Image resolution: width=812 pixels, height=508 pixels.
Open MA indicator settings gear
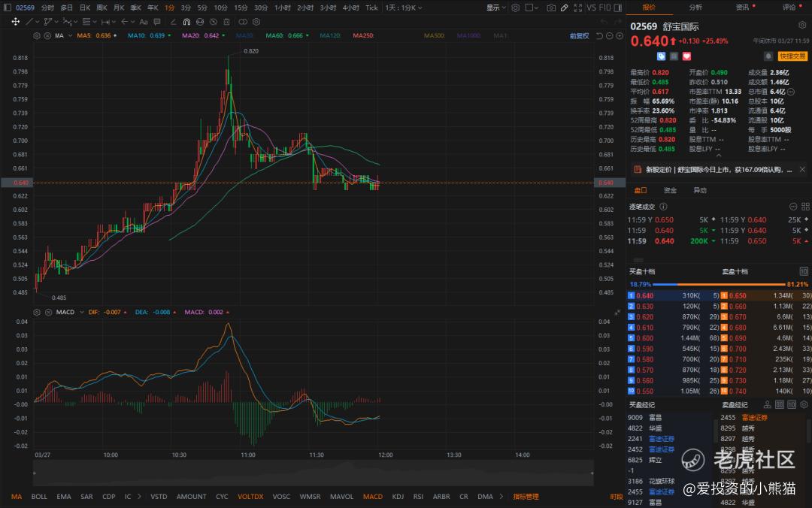pyautogui.click(x=37, y=36)
